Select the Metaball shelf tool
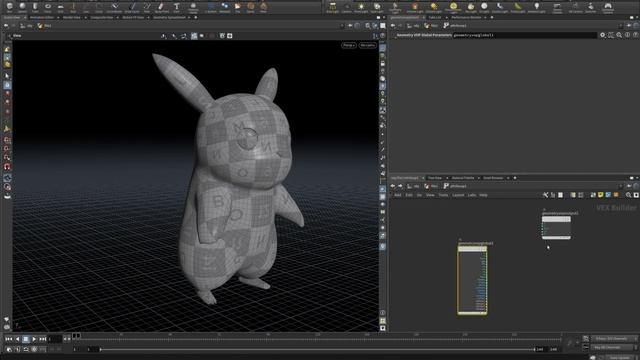 pos(224,7)
